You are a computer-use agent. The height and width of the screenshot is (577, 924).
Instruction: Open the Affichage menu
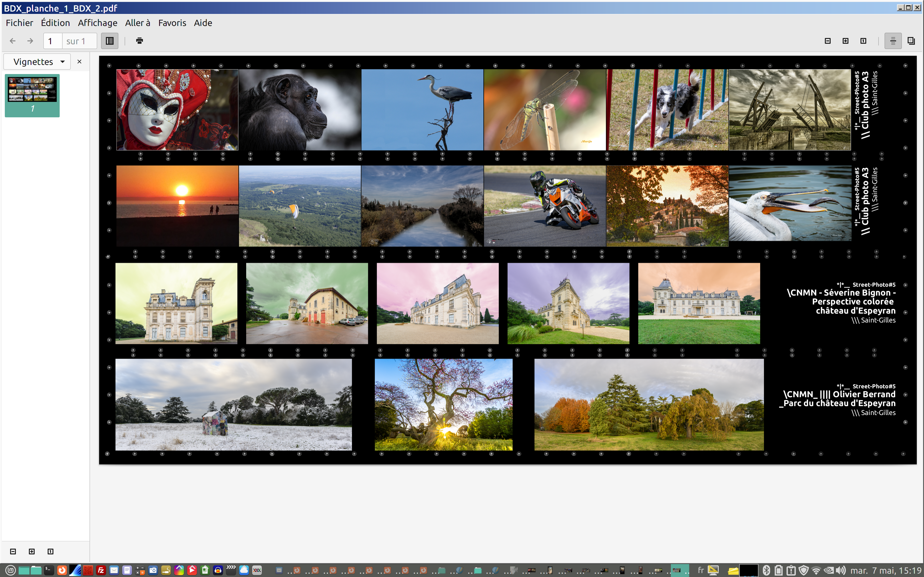click(x=97, y=23)
